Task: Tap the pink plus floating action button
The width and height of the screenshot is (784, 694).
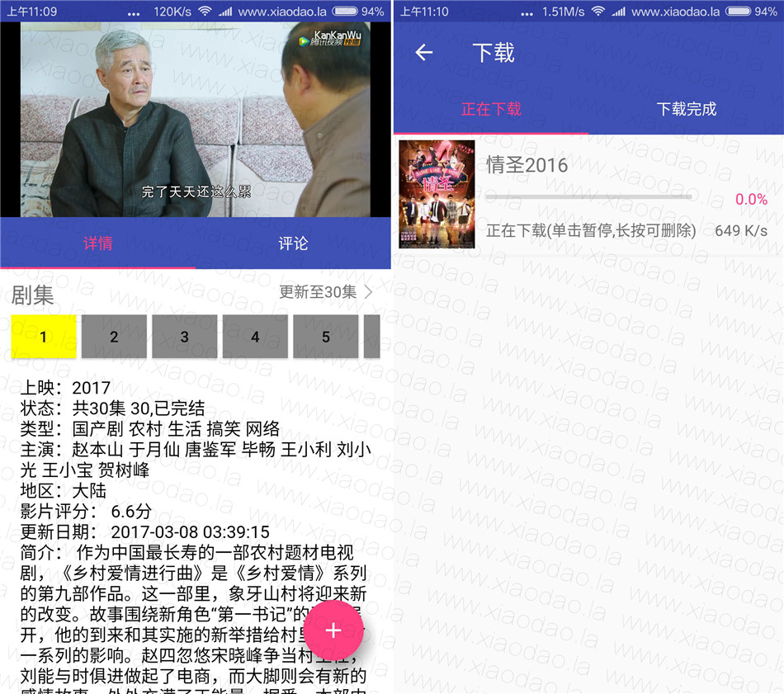Action: coord(333,630)
